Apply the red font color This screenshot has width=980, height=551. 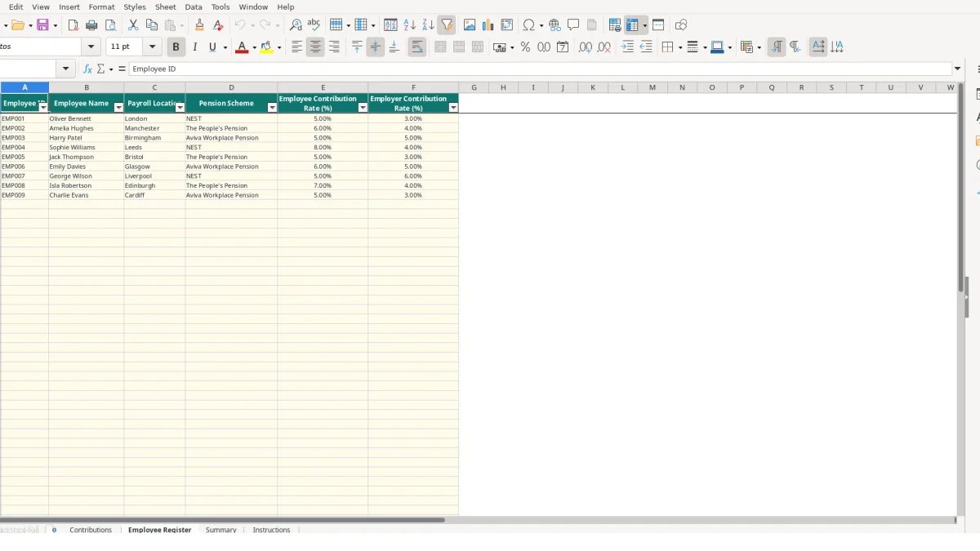coord(242,47)
